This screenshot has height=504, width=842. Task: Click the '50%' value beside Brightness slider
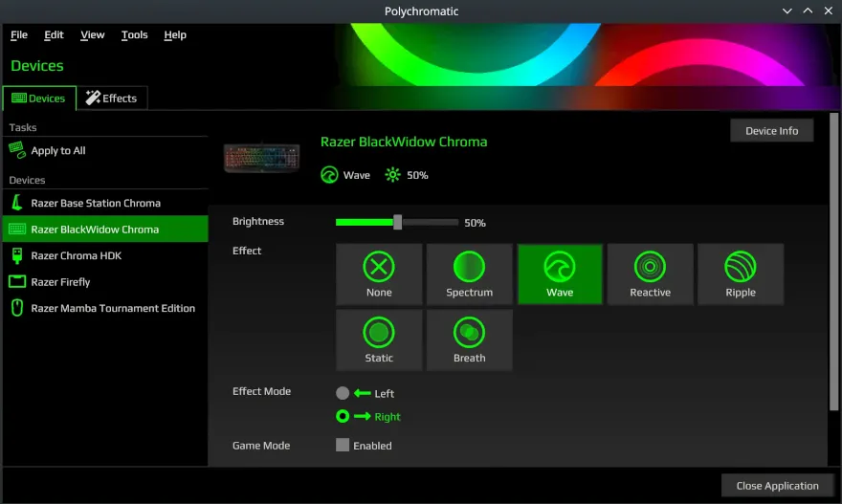tap(475, 223)
